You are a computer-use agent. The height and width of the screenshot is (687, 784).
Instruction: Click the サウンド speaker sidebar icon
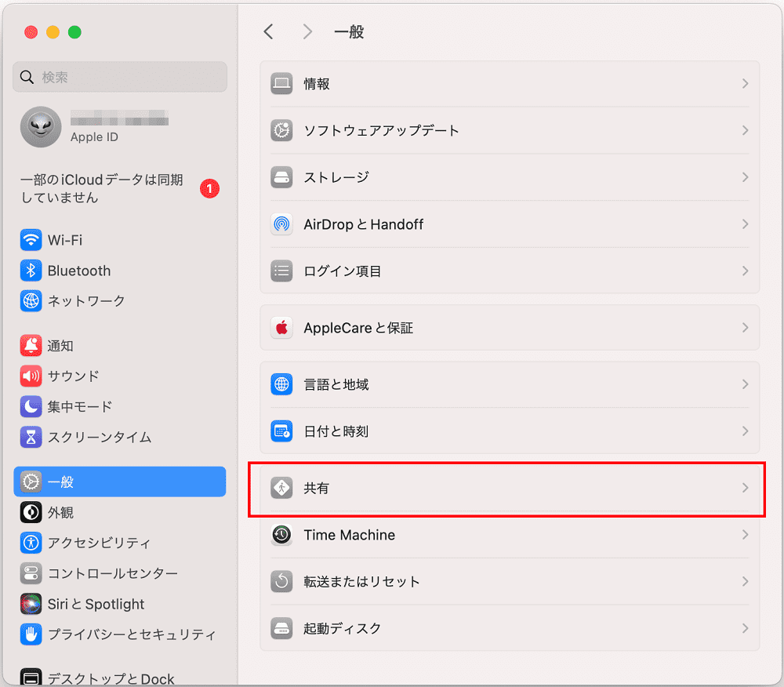(x=31, y=376)
